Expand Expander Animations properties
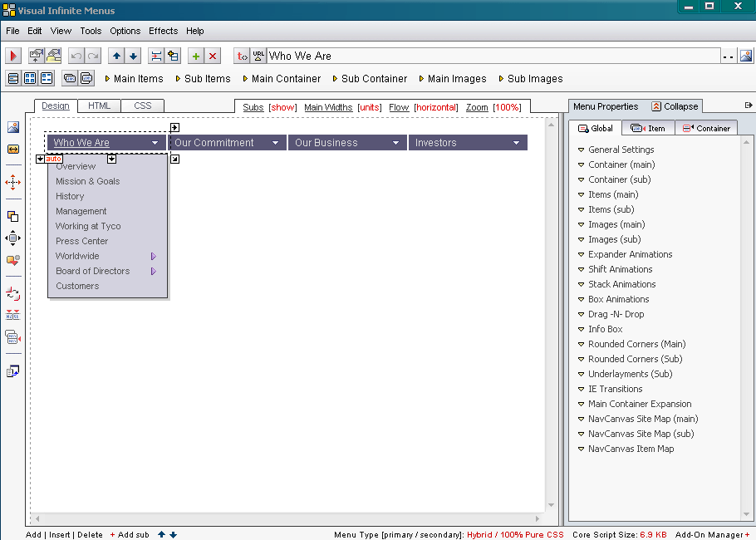The width and height of the screenshot is (756, 540). point(625,254)
